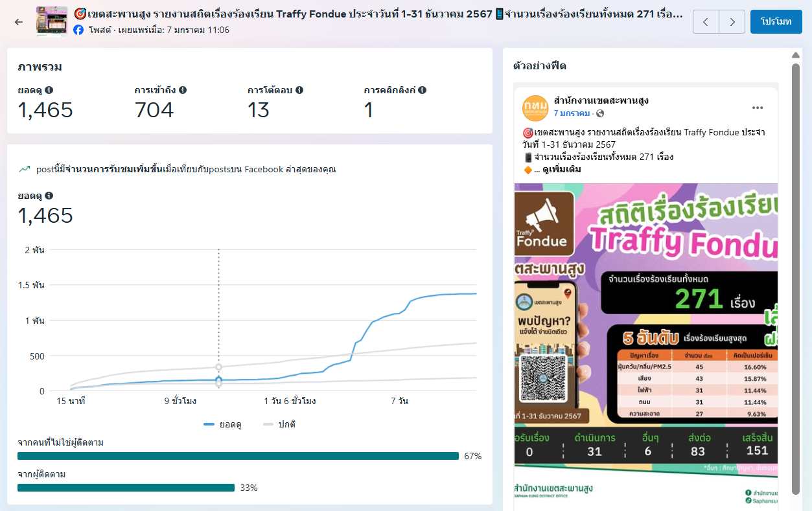812x511 pixels.
Task: Click the feed preview vertical scrollbar
Action: (796, 278)
